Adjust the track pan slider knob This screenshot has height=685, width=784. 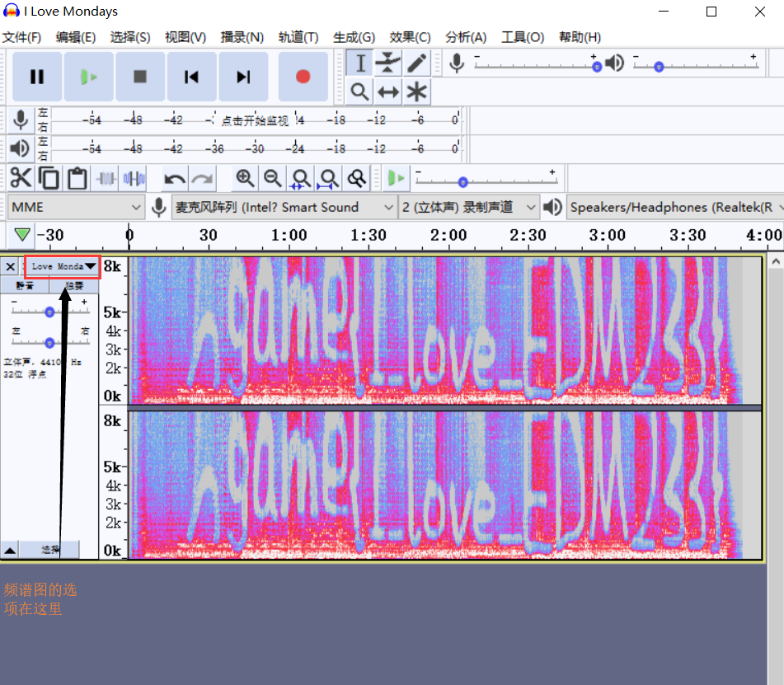pyautogui.click(x=49, y=343)
